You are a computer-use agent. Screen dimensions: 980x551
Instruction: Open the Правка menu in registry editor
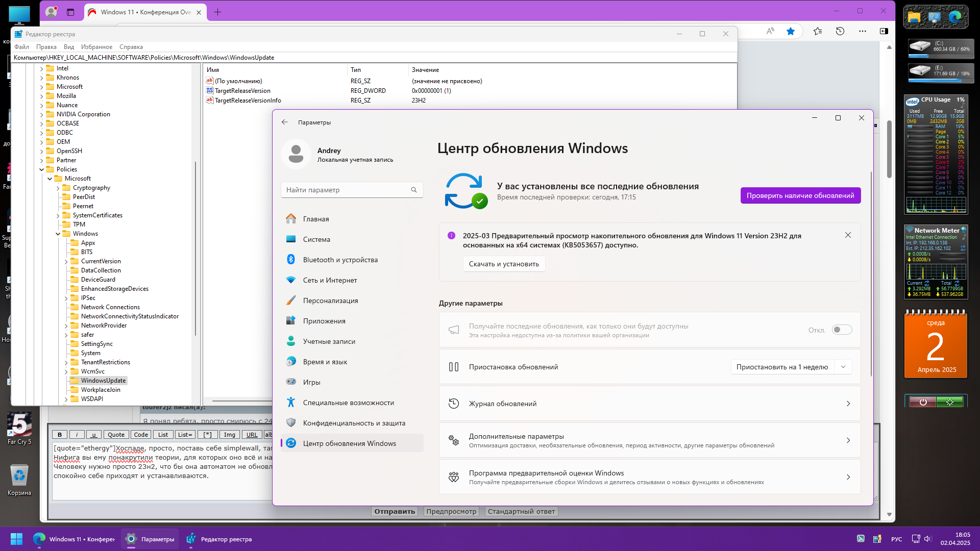(x=46, y=47)
